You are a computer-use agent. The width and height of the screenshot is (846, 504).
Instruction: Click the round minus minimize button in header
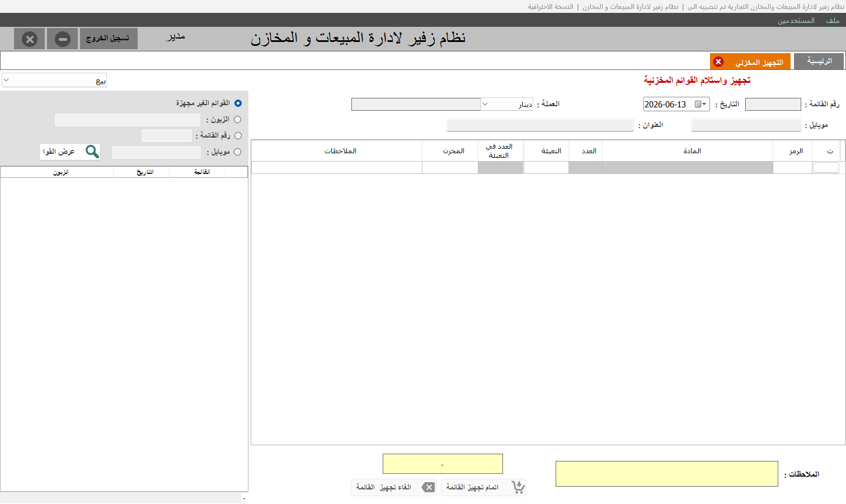click(x=63, y=39)
